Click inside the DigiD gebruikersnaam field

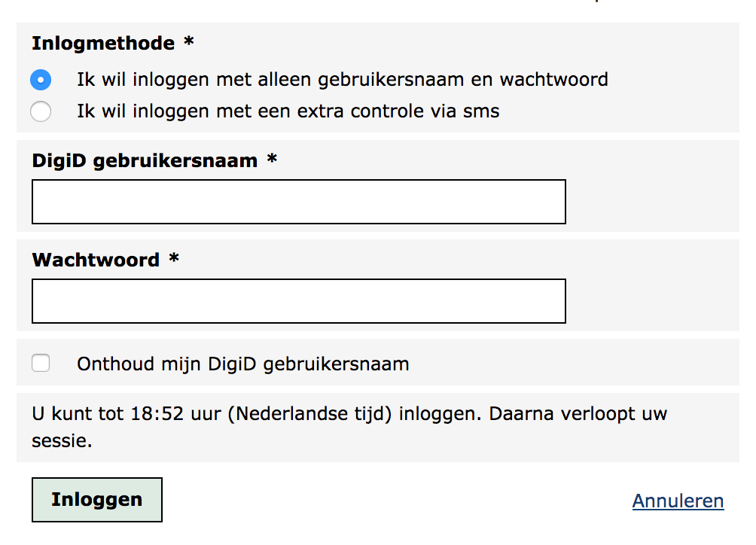tap(298, 201)
